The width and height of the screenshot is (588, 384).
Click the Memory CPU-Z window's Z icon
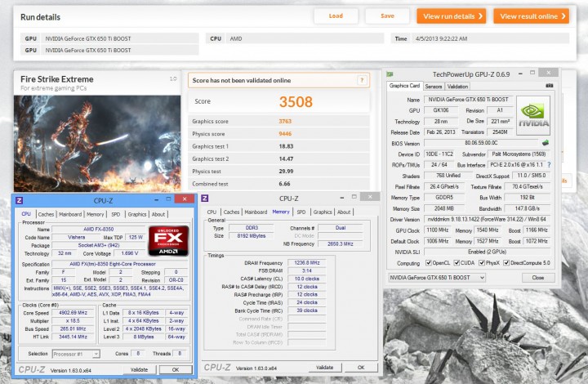tap(205, 199)
